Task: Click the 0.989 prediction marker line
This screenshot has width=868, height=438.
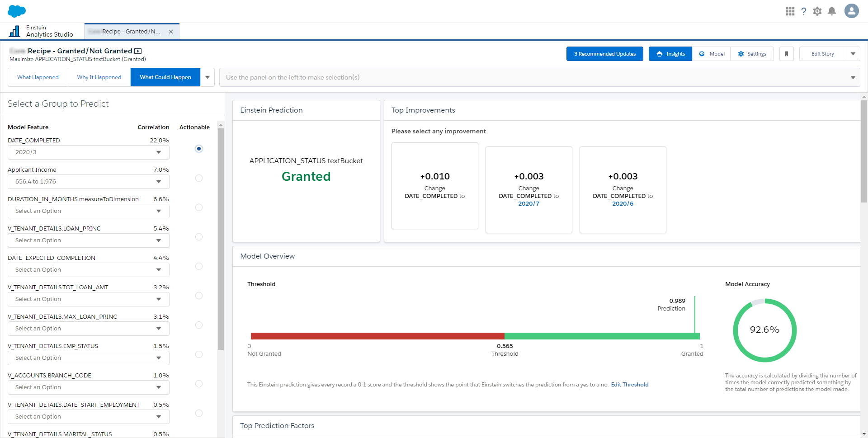Action: tap(695, 315)
